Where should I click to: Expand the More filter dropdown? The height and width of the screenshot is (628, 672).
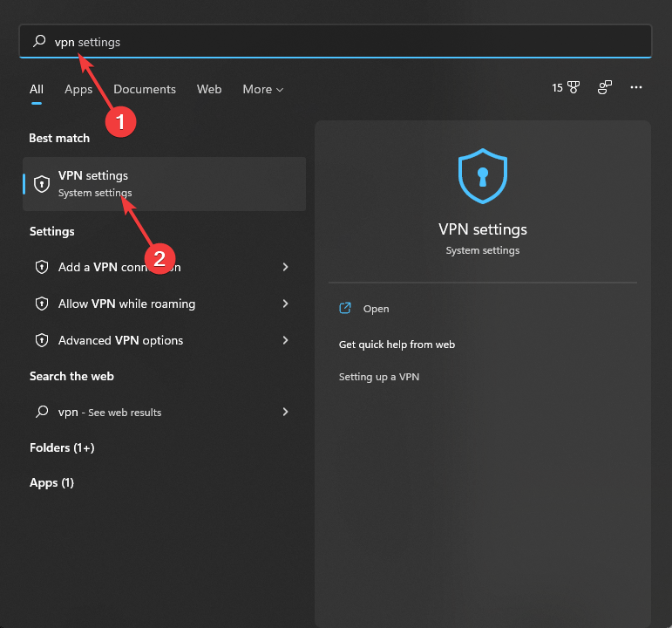tap(262, 89)
